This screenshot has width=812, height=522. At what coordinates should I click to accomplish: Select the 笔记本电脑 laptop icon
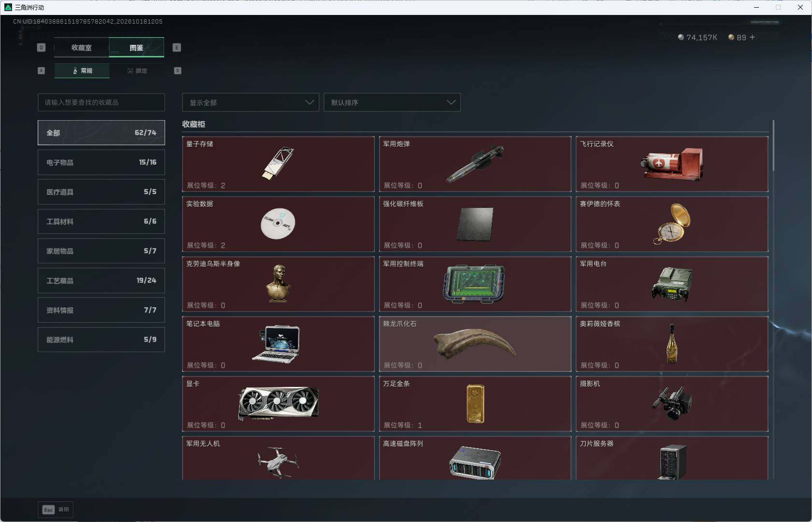tap(277, 344)
